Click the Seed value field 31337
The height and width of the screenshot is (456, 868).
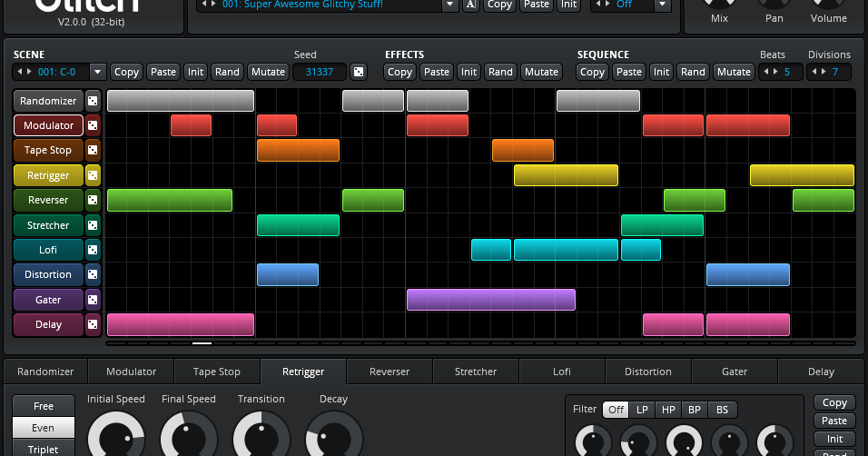[x=320, y=72]
